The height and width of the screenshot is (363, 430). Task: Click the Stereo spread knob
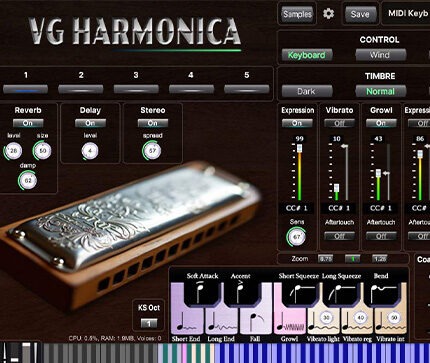pyautogui.click(x=152, y=151)
